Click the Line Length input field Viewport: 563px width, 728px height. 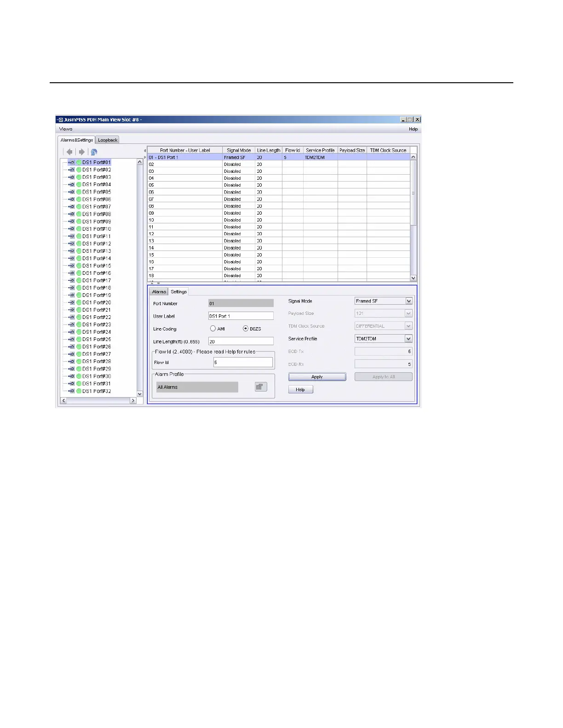point(241,341)
